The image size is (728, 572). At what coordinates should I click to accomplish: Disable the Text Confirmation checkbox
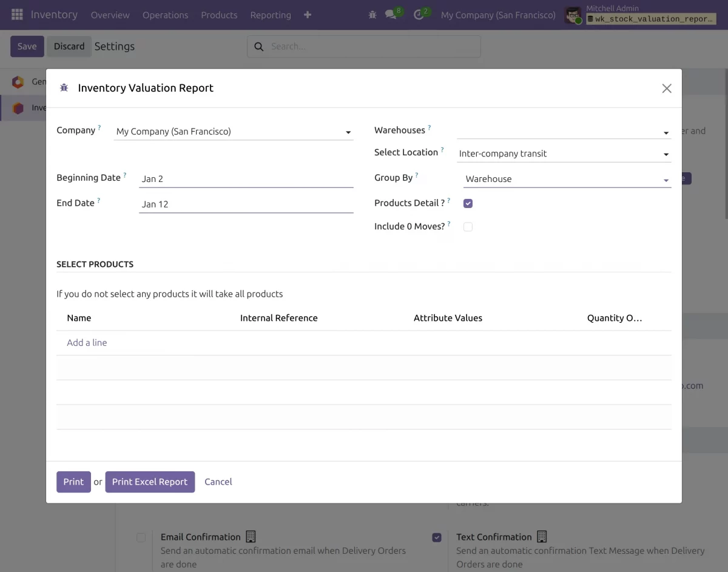[x=437, y=537]
